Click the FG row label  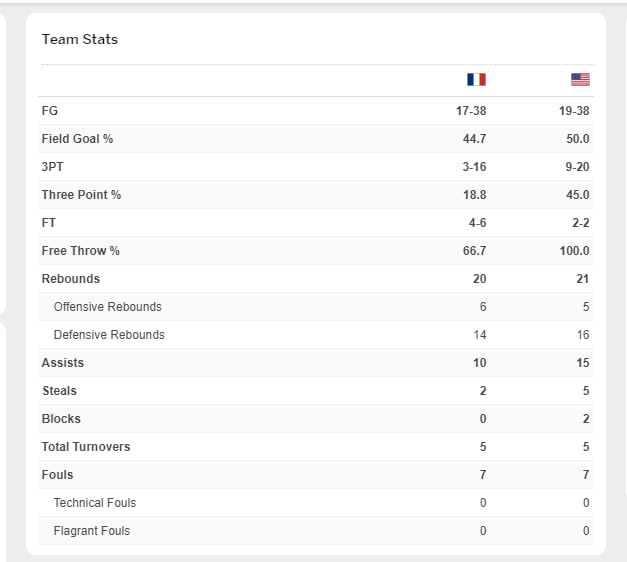50,110
